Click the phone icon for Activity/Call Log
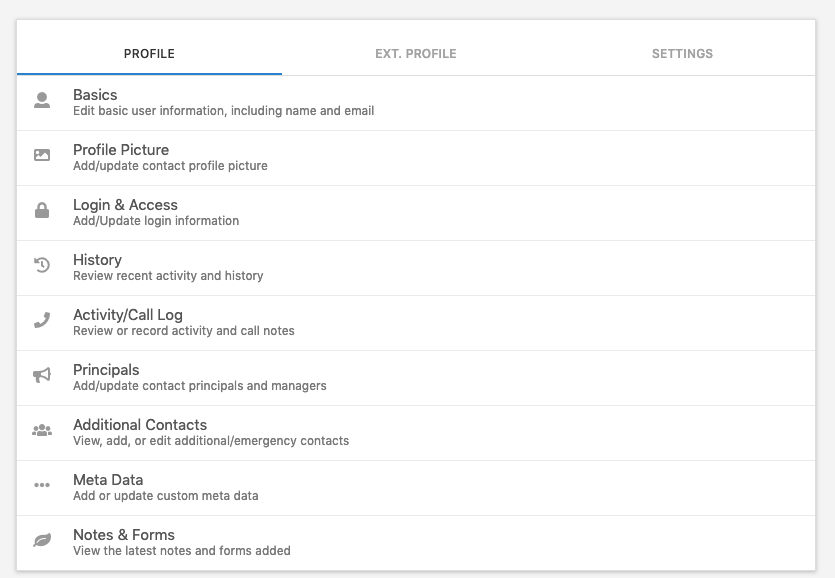835x578 pixels. point(41,319)
